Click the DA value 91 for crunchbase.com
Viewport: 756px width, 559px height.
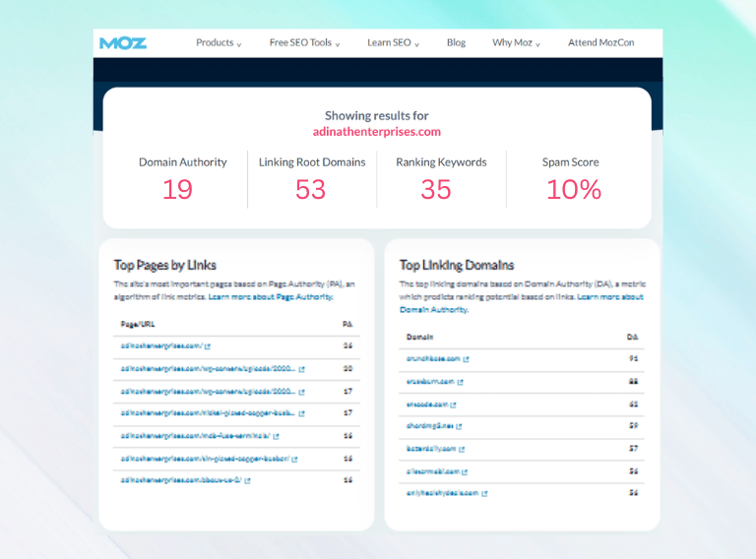634,358
